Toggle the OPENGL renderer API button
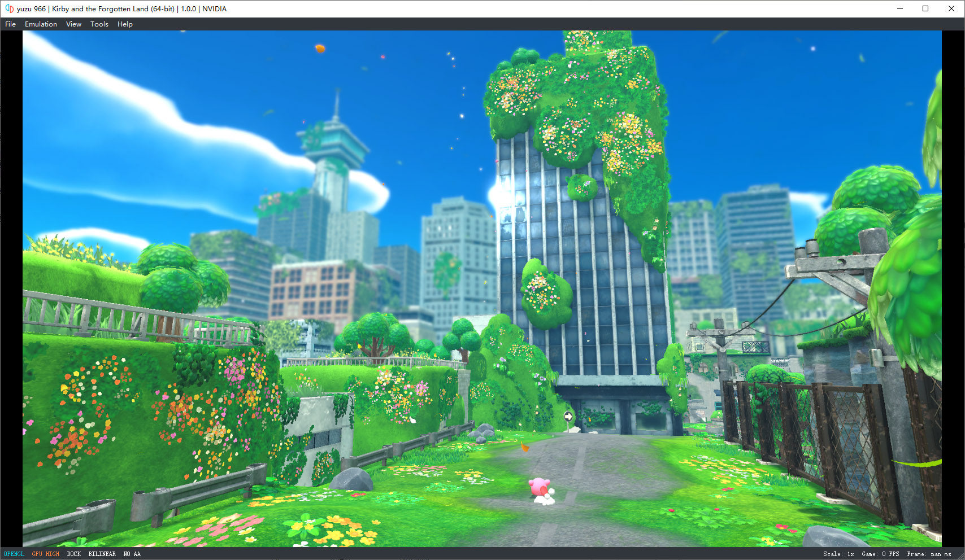 14,554
